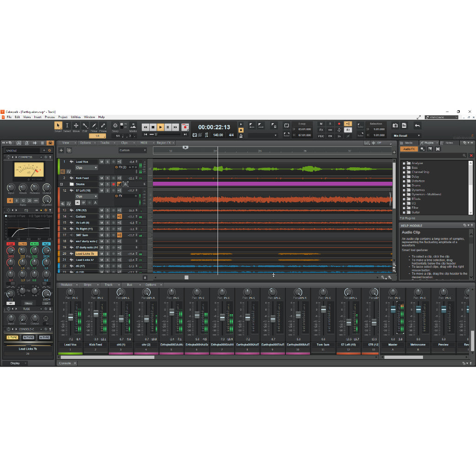Select the Move tool
This screenshot has width=476, height=476.
[x=76, y=126]
